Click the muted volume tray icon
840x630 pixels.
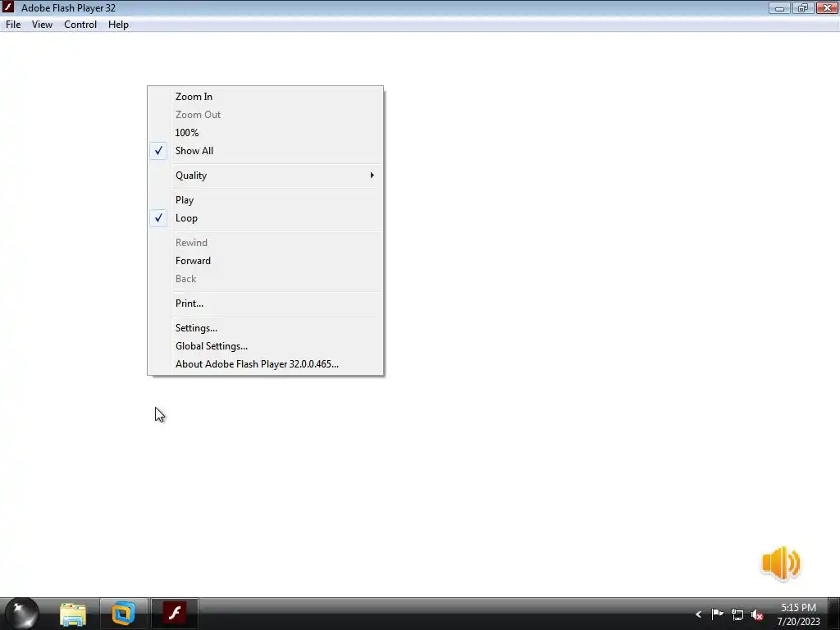(x=757, y=614)
